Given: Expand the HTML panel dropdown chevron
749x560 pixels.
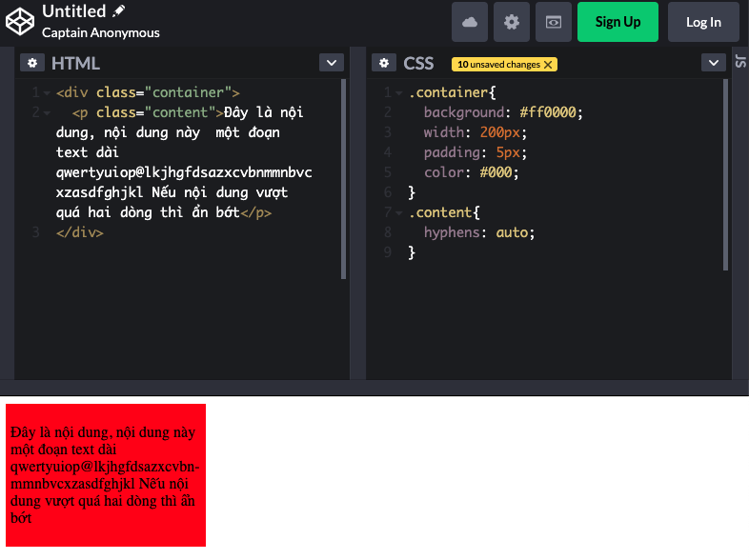Looking at the screenshot, I should click(331, 63).
